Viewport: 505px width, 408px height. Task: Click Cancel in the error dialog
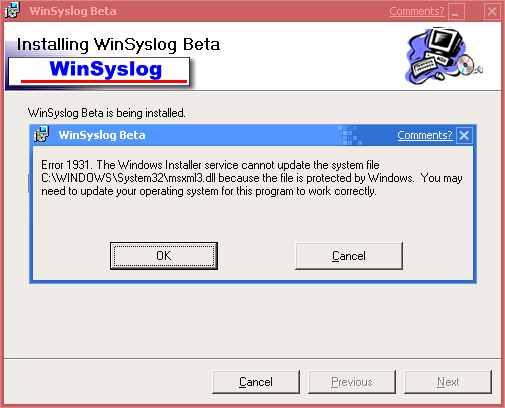(349, 256)
